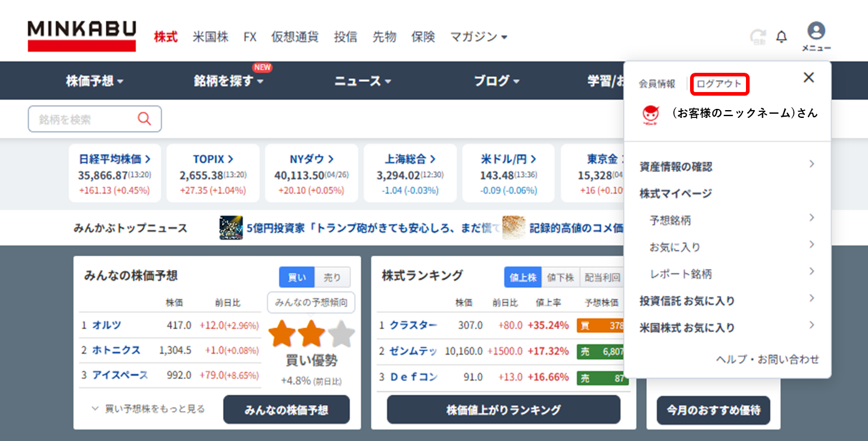The width and height of the screenshot is (868, 441).
Task: Open 米国株式 お気に入り entry
Action: [727, 327]
